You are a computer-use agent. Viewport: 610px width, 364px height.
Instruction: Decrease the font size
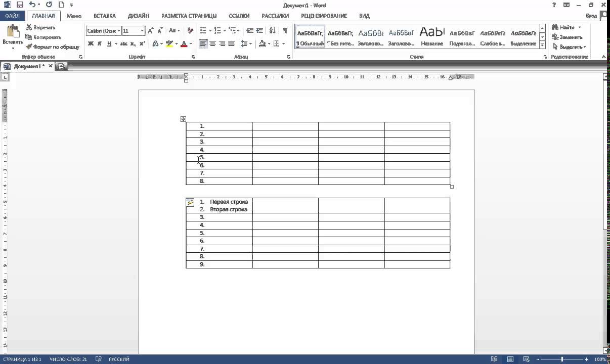point(160,30)
